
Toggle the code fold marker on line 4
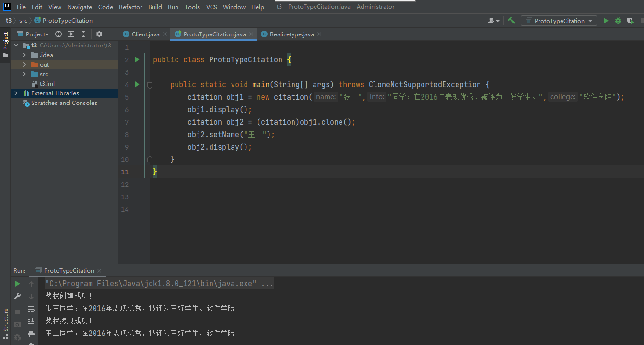point(150,85)
